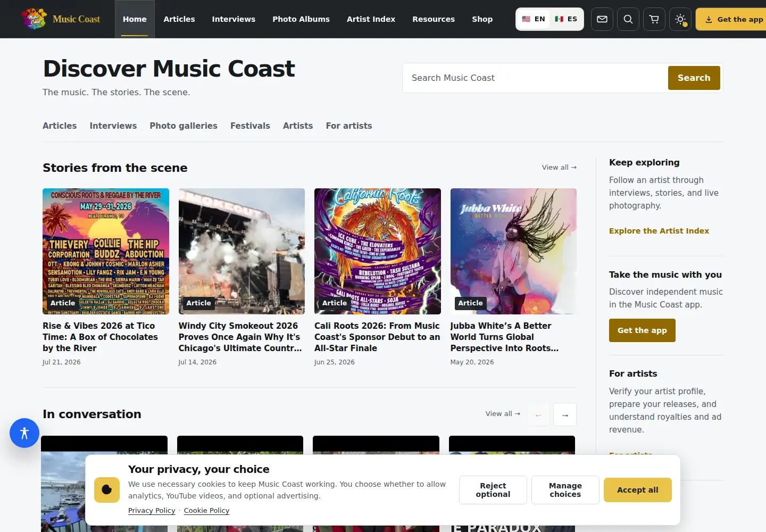
Task: Open Jubba White's A Better World title
Action: [x=504, y=337]
